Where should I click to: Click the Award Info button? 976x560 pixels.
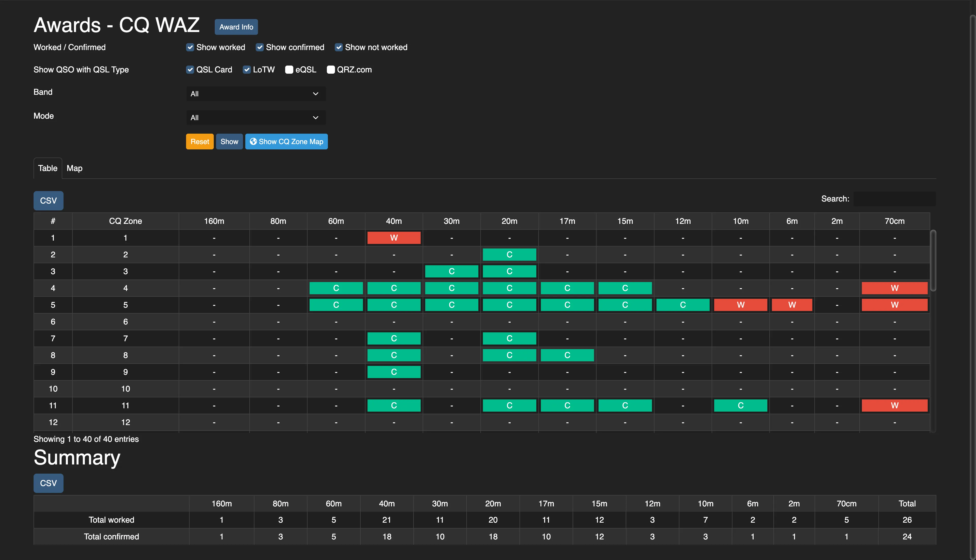[x=236, y=27]
